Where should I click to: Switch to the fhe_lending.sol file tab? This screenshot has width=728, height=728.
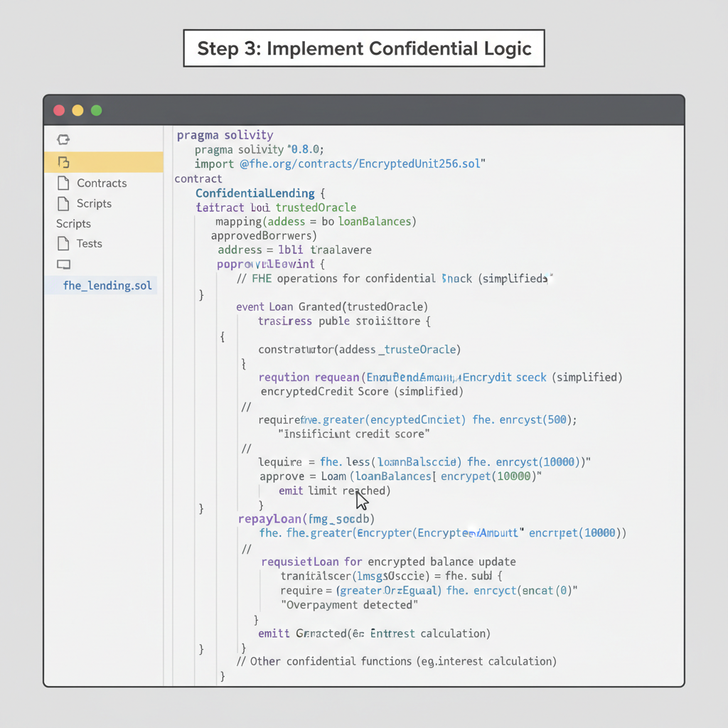107,285
